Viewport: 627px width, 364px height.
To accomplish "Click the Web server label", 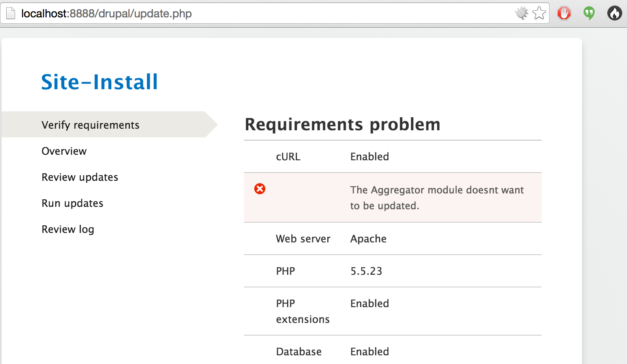I will [x=303, y=238].
